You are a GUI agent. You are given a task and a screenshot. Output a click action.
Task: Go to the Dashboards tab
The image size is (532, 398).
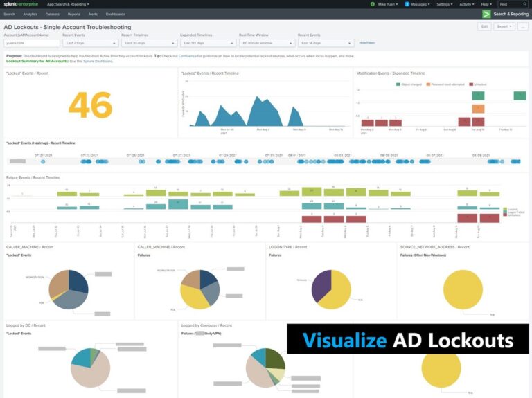tap(116, 15)
